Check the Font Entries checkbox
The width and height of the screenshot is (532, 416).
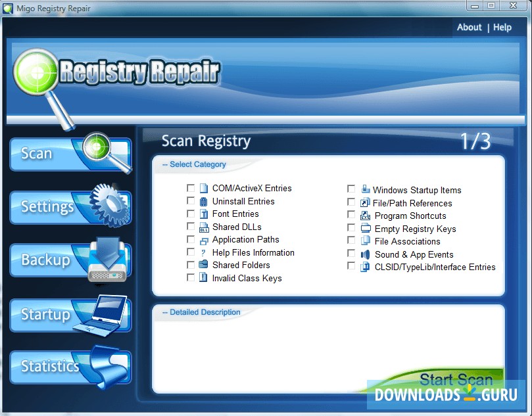point(191,214)
